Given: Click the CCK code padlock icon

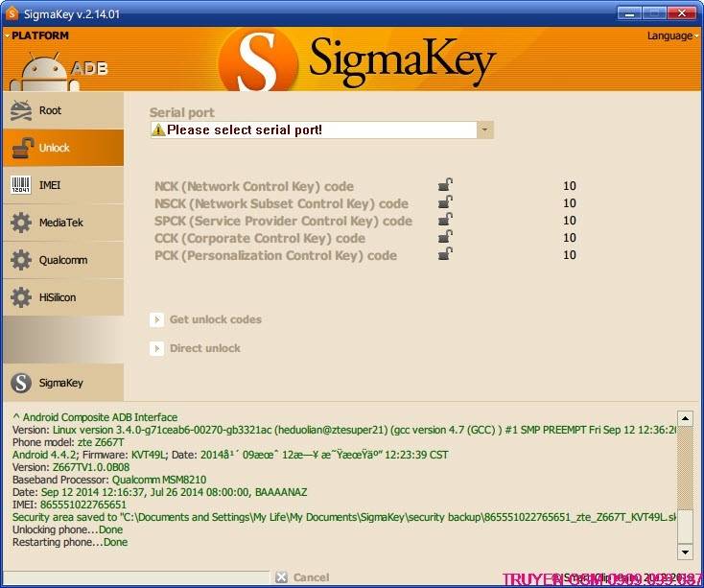Looking at the screenshot, I should point(445,237).
